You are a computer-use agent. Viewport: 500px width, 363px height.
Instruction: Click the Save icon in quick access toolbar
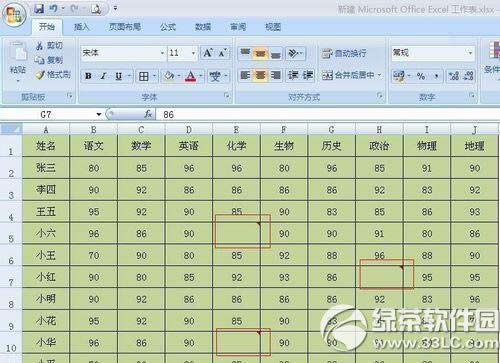(x=39, y=9)
